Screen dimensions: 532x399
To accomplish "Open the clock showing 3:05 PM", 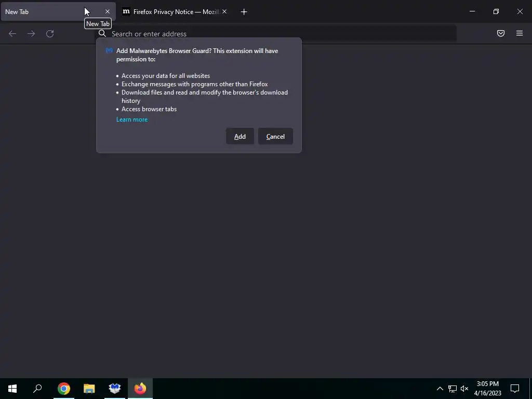I will (x=487, y=389).
